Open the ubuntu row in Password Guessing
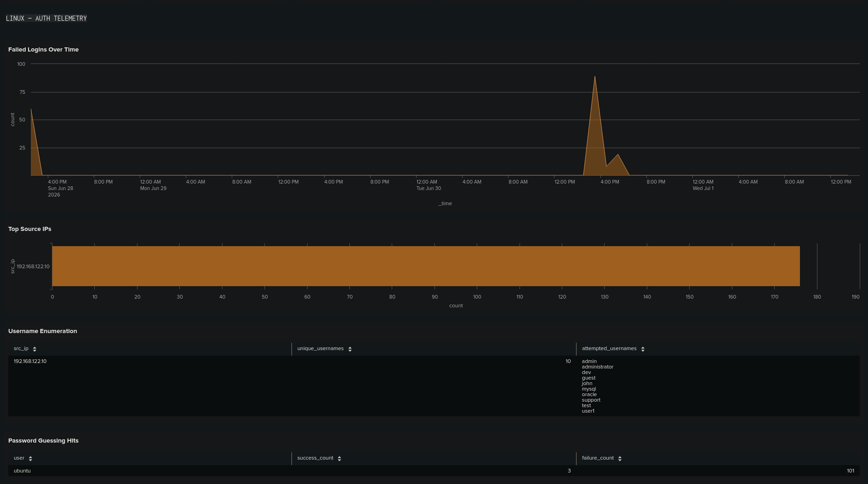This screenshot has width=868, height=484. [434, 471]
